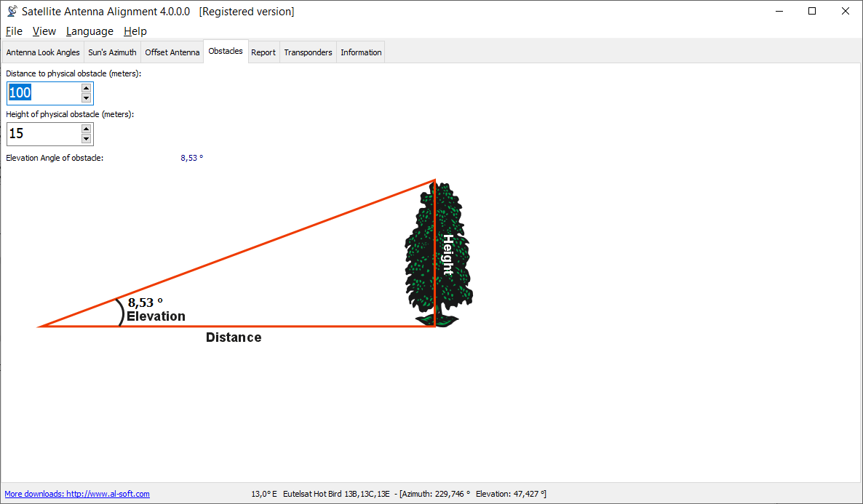Open the Transponders tab
This screenshot has width=863, height=504.
point(308,52)
